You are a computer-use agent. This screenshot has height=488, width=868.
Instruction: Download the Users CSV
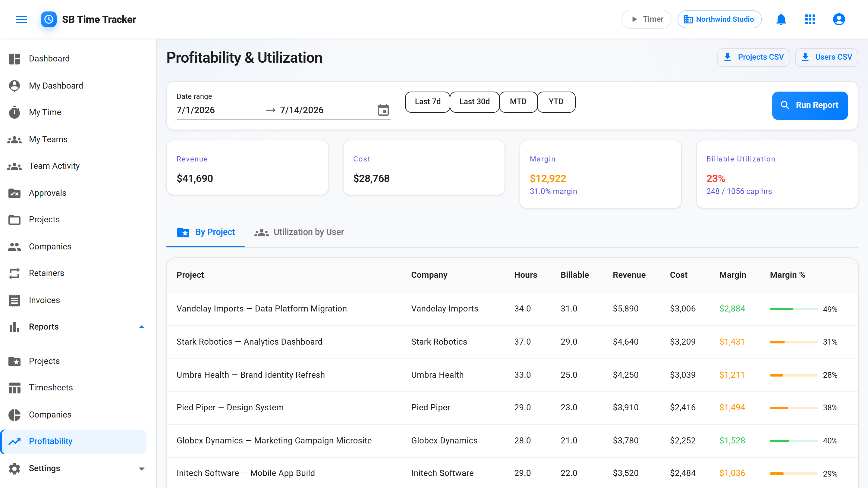(x=826, y=57)
